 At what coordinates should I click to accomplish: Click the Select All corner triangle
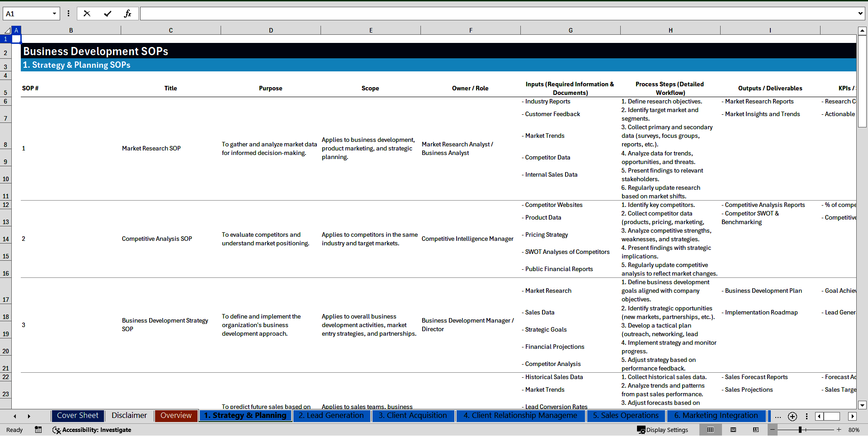click(7, 30)
